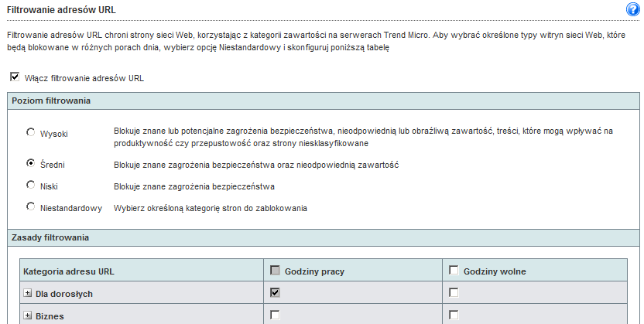The width and height of the screenshot is (644, 324).
Task: Expand the Dla dorosłych category
Action: coord(28,293)
